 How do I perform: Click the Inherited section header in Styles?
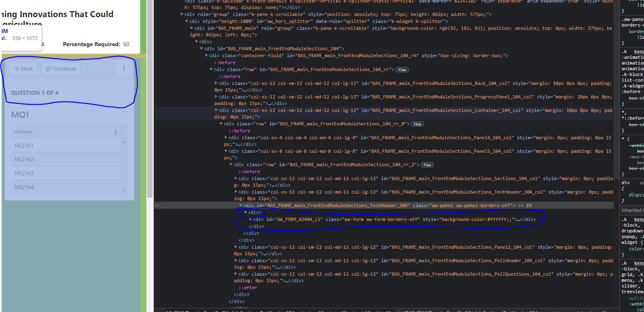[x=632, y=210]
